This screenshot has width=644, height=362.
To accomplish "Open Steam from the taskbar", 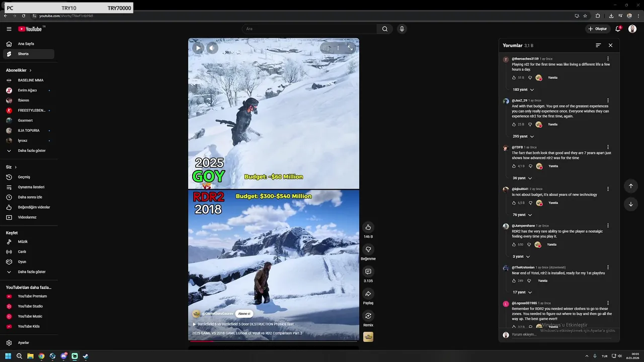I will click(x=86, y=356).
